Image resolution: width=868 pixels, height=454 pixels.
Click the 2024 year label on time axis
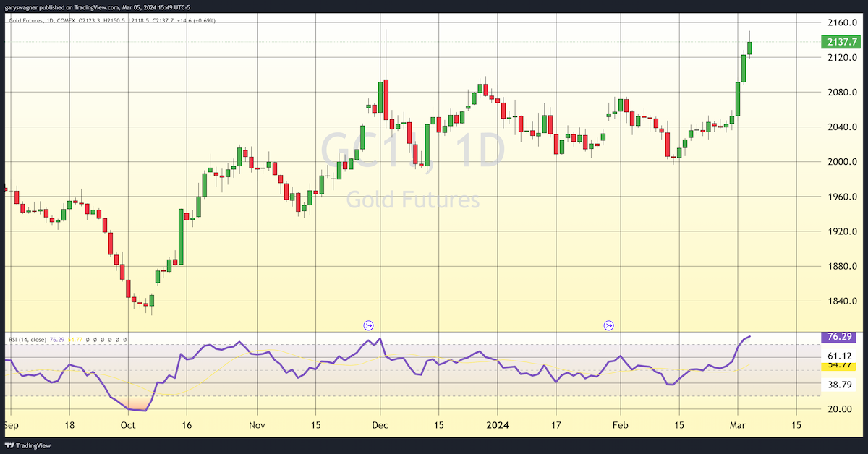pos(498,425)
